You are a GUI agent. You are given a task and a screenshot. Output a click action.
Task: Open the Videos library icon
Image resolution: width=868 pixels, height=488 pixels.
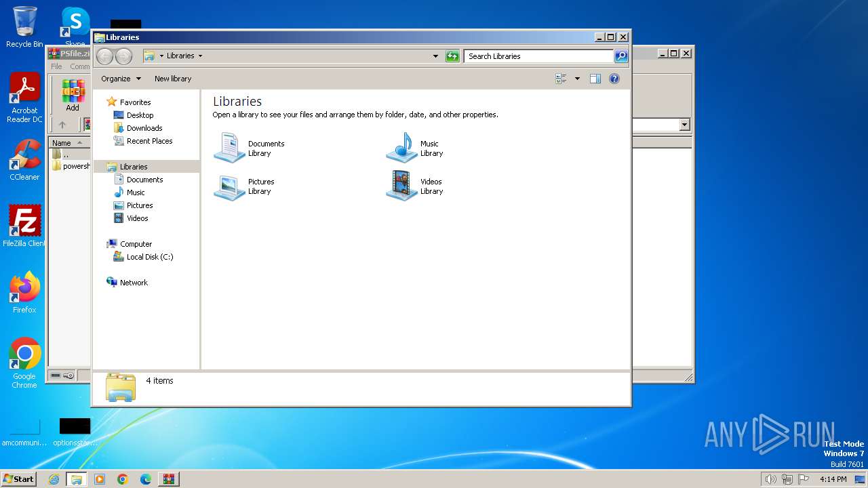pos(401,186)
